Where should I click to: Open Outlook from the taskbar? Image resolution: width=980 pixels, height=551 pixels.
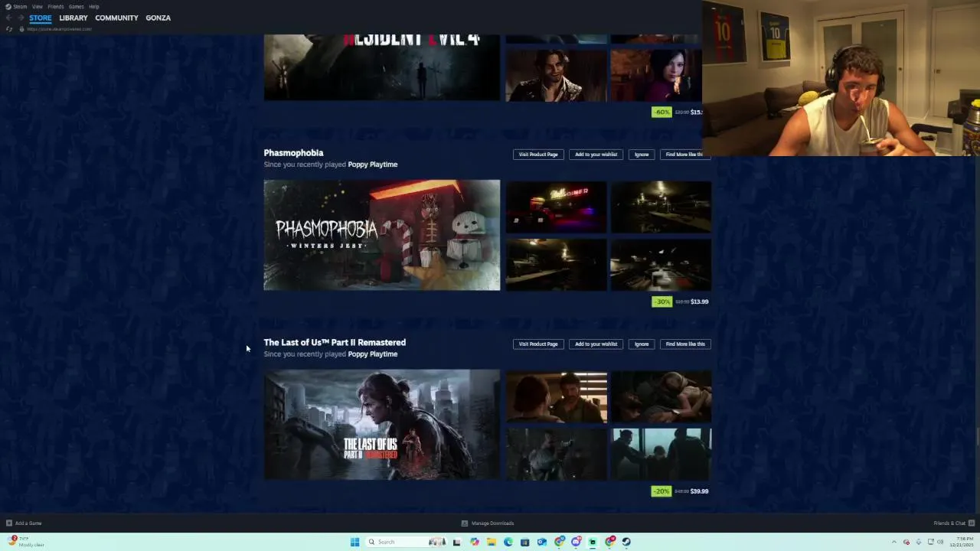542,542
